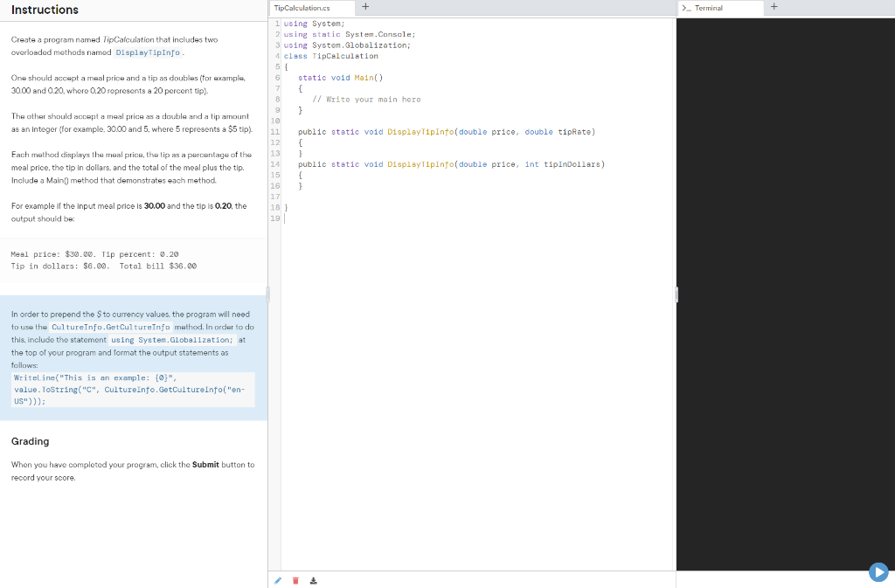This screenshot has width=895, height=588.
Task: Click the divider between instructions and editor panes
Action: pyautogui.click(x=269, y=294)
